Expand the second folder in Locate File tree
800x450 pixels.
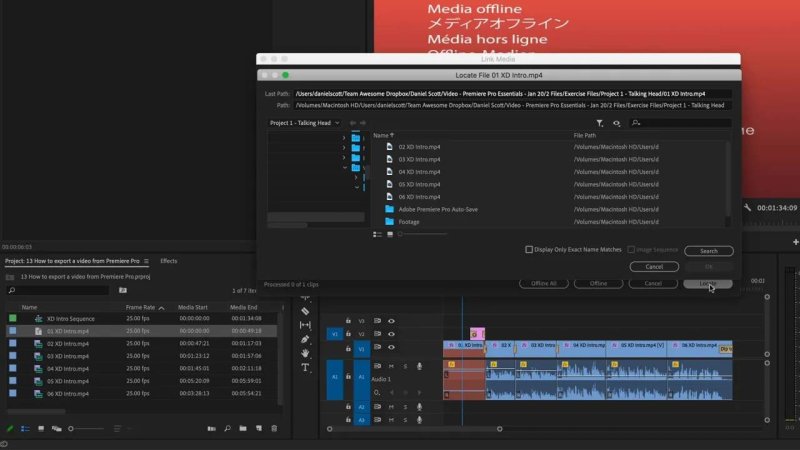pyautogui.click(x=344, y=148)
